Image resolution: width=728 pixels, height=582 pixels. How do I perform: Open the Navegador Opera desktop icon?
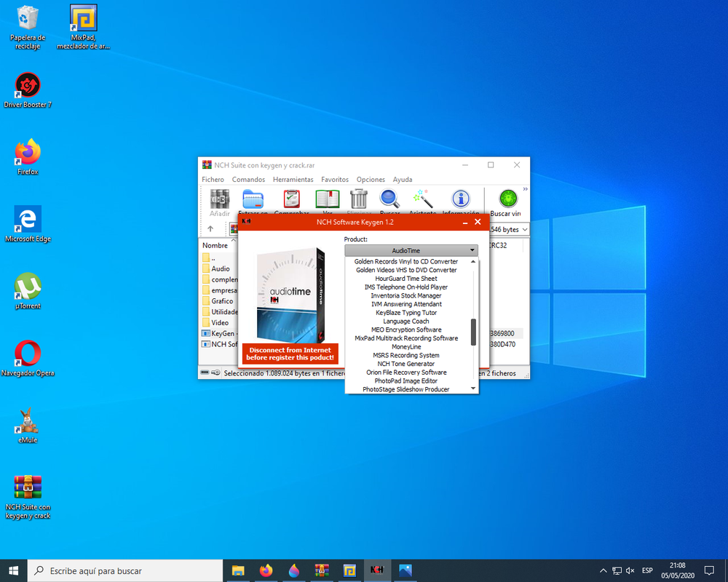pyautogui.click(x=28, y=359)
